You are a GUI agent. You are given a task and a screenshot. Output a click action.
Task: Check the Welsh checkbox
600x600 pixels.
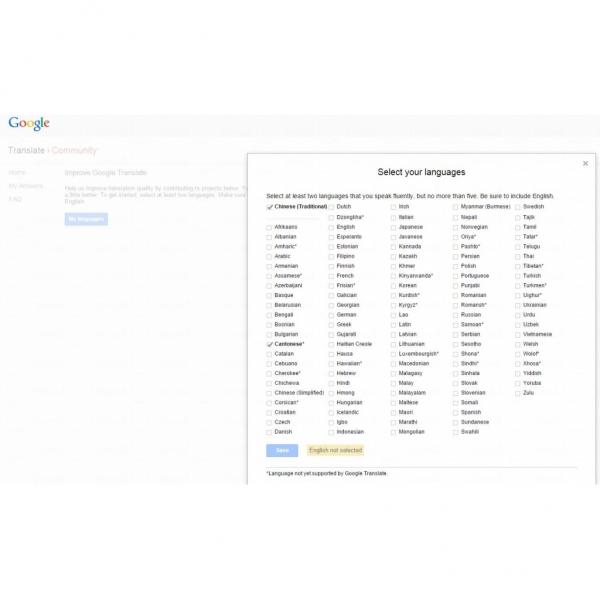click(x=518, y=344)
